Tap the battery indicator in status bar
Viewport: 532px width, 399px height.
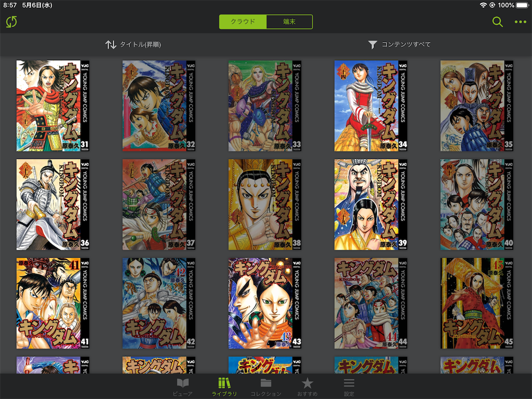[x=523, y=5]
